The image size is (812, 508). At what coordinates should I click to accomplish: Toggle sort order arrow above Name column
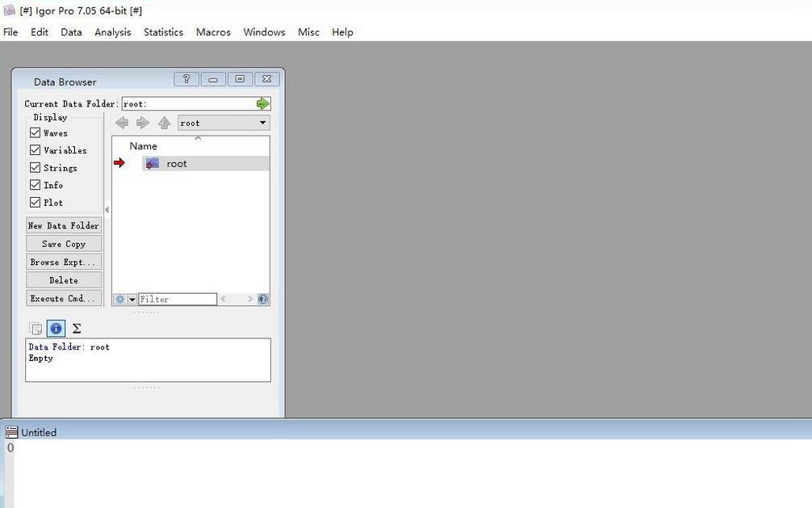coord(198,138)
